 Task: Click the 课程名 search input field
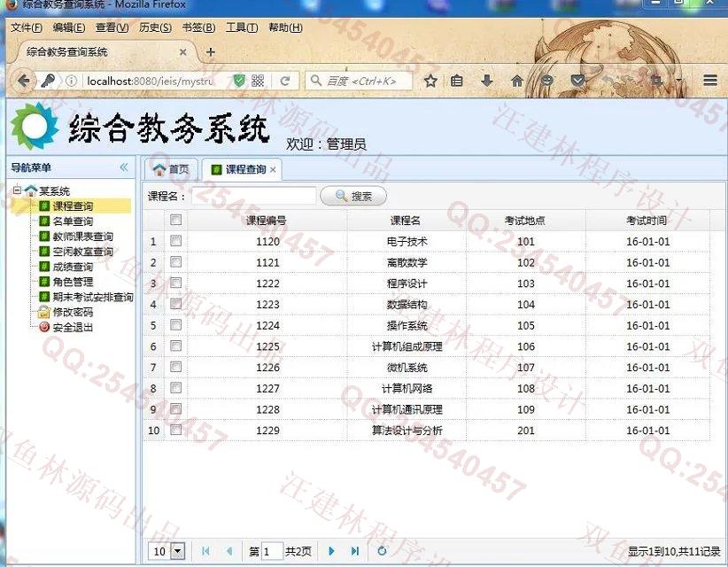pyautogui.click(x=254, y=196)
